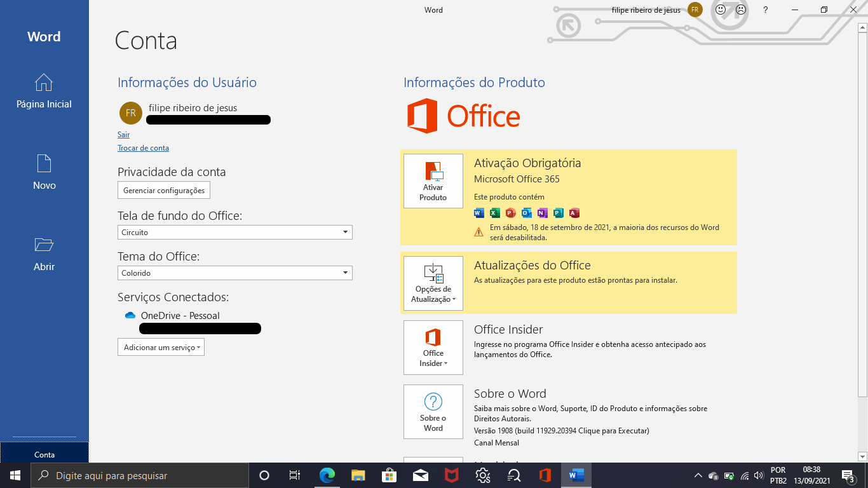Click the Windows search box in taskbar
868x488 pixels.
coord(139,475)
